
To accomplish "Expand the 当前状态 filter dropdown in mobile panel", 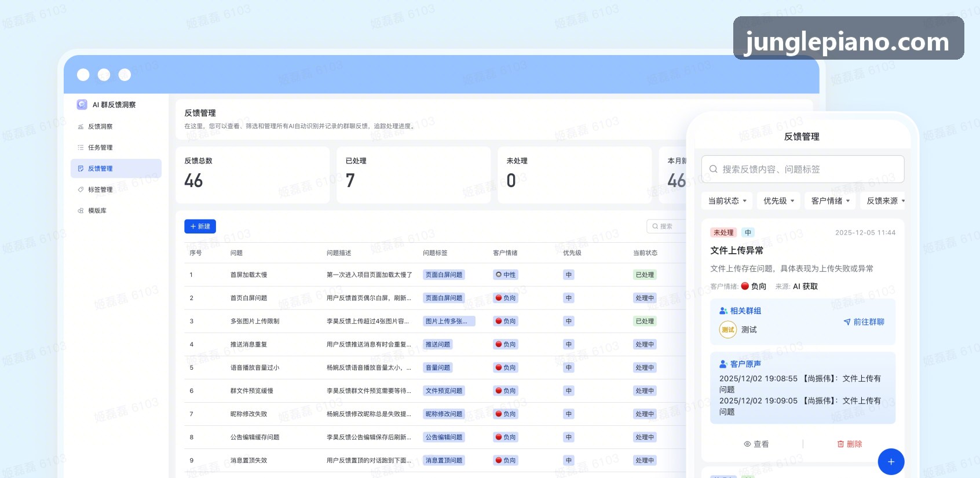I will tap(727, 201).
